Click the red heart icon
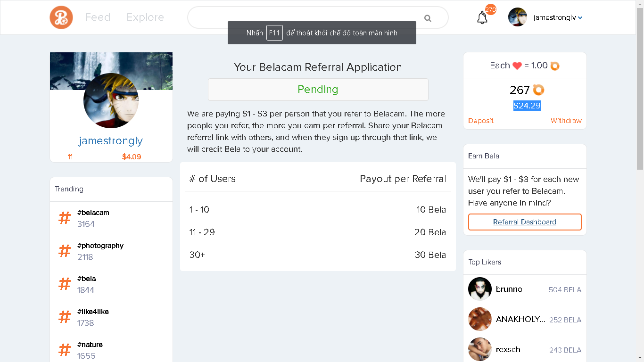The image size is (644, 362). (x=517, y=66)
